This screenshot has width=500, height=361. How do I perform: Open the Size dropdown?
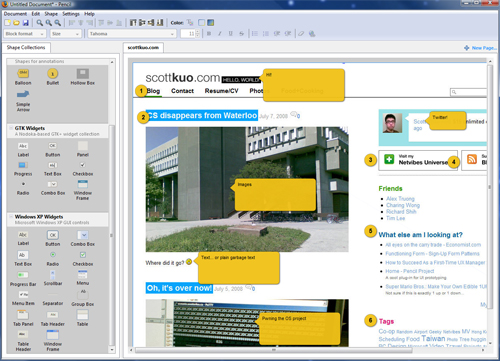[x=66, y=34]
